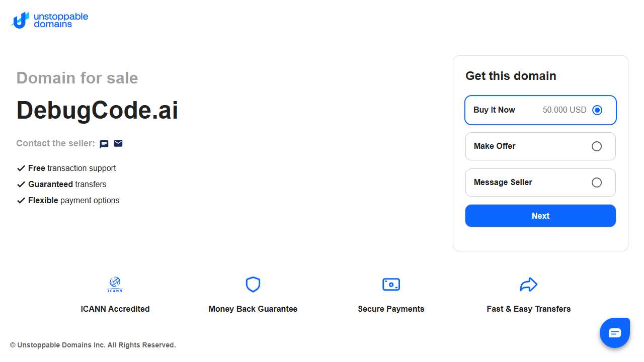Click the Secure Payments label
The height and width of the screenshot is (362, 644).
coord(391,309)
